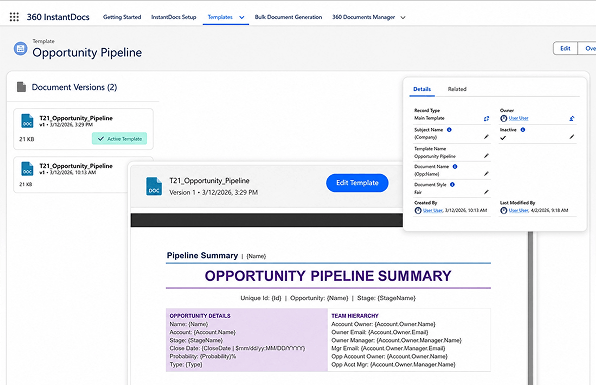This screenshot has height=385, width=596.
Task: Click the TEAM HIERARCHY section label
Action: tap(355, 316)
